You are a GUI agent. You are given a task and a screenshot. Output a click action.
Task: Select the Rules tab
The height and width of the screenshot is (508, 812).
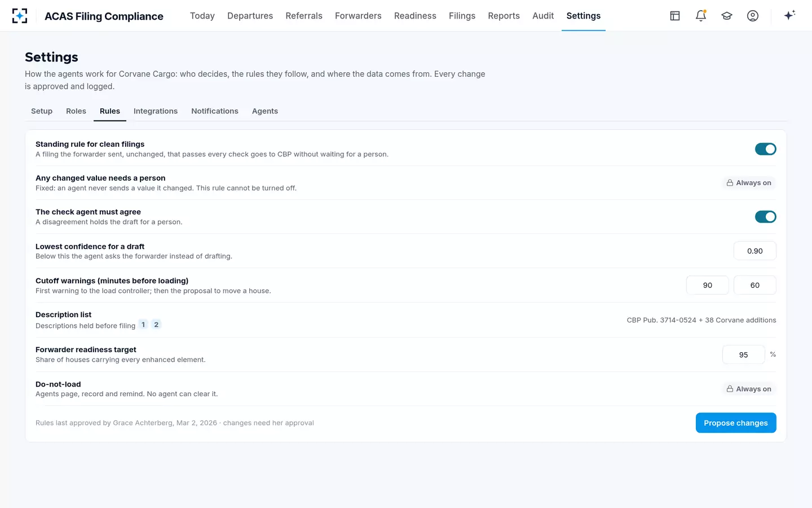[x=110, y=111]
